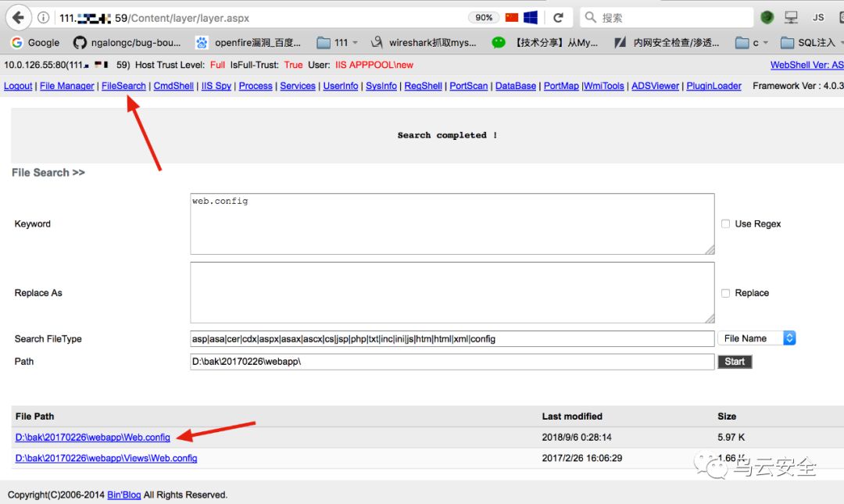Screen dimensions: 844x504
Task: Open ngalongc/bug-bou... GitHub bookmark
Action: 127,42
